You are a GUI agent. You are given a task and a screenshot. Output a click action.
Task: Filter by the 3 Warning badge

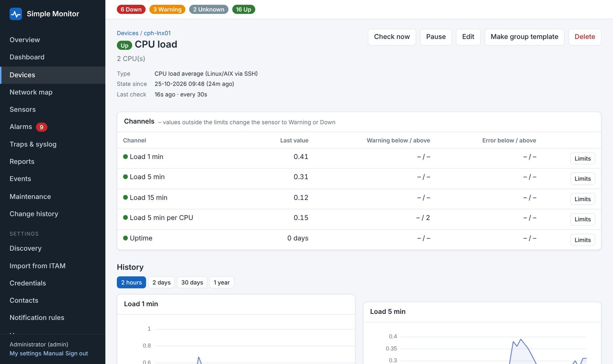(167, 9)
